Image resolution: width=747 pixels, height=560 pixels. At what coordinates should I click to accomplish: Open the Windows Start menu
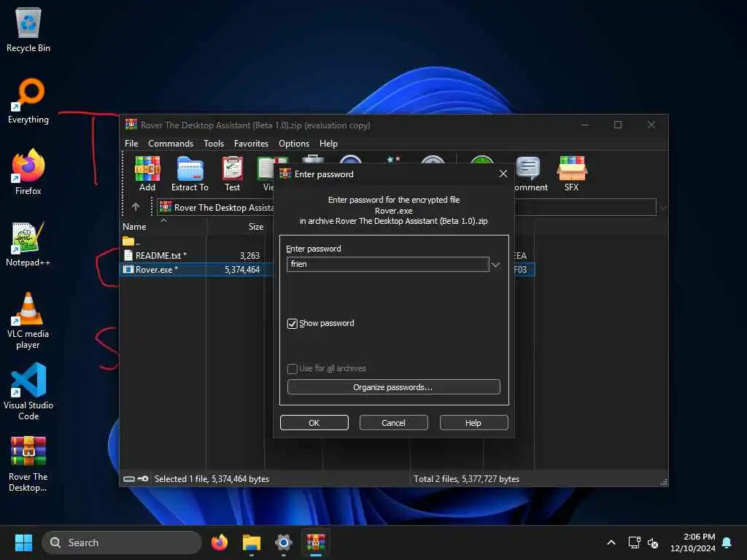click(23, 542)
